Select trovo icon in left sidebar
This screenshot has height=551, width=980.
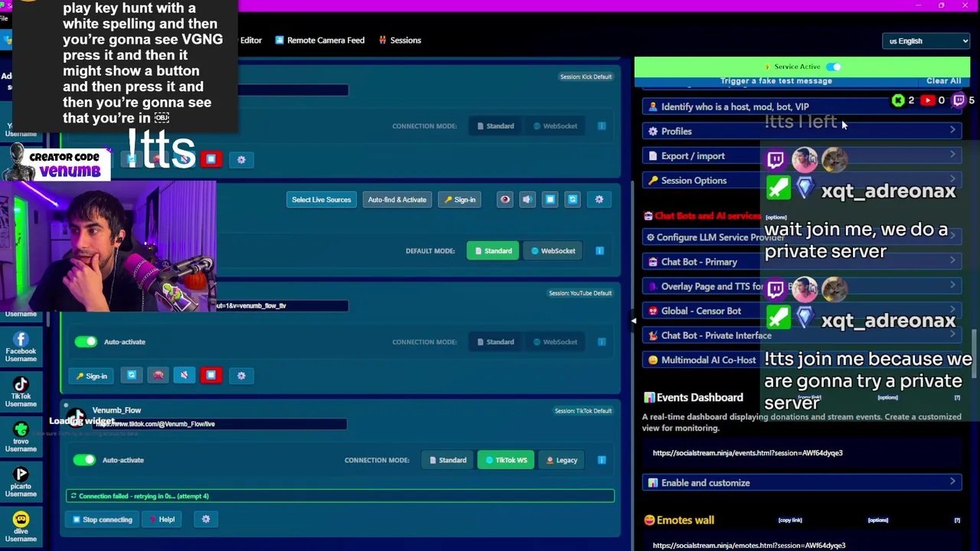(21, 436)
